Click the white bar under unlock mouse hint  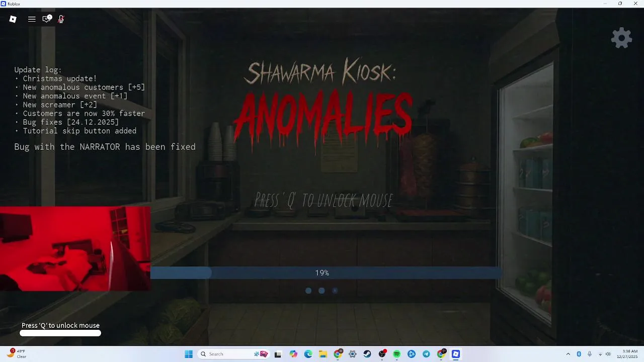[x=60, y=333]
